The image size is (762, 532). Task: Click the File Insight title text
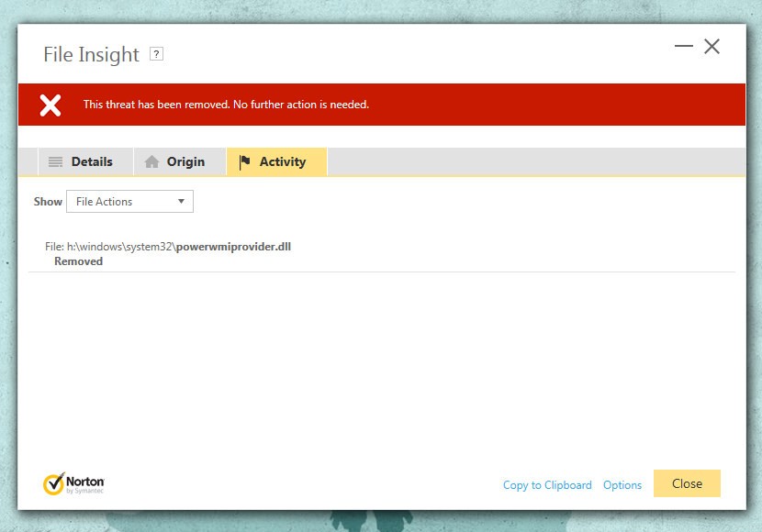point(92,54)
